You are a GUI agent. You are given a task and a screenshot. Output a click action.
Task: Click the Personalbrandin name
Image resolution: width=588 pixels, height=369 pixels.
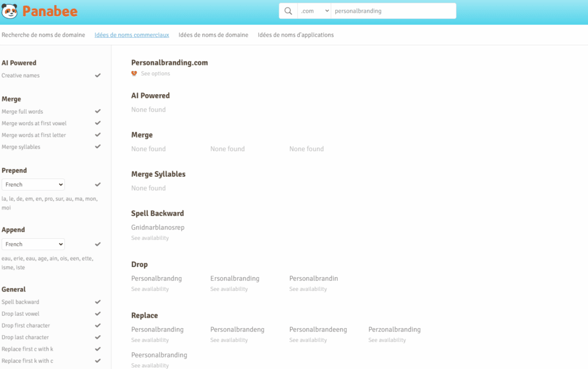pos(314,278)
